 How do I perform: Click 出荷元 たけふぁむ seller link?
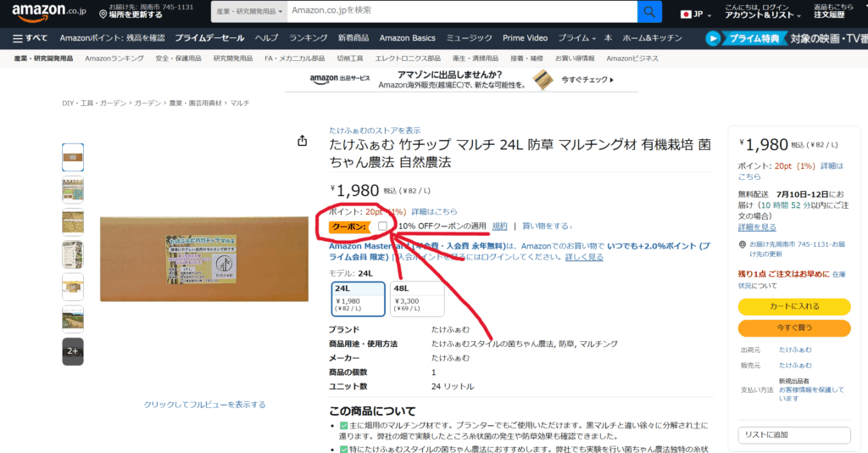click(x=795, y=350)
